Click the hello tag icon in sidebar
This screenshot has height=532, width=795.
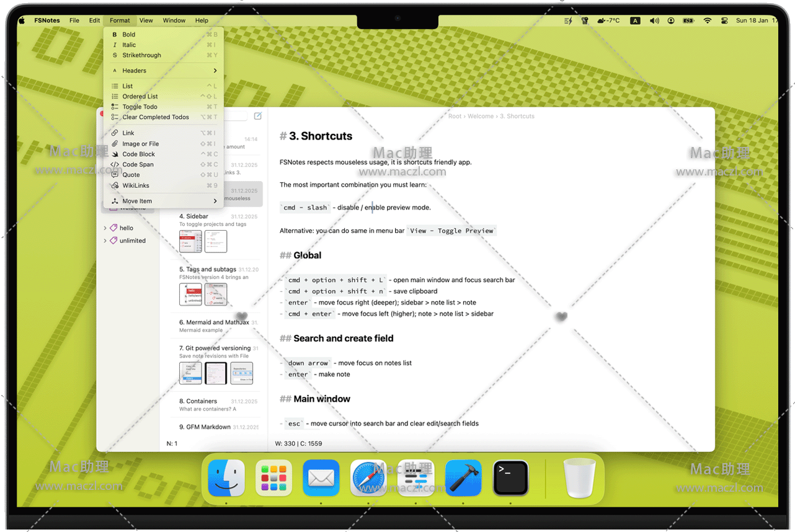pos(113,228)
